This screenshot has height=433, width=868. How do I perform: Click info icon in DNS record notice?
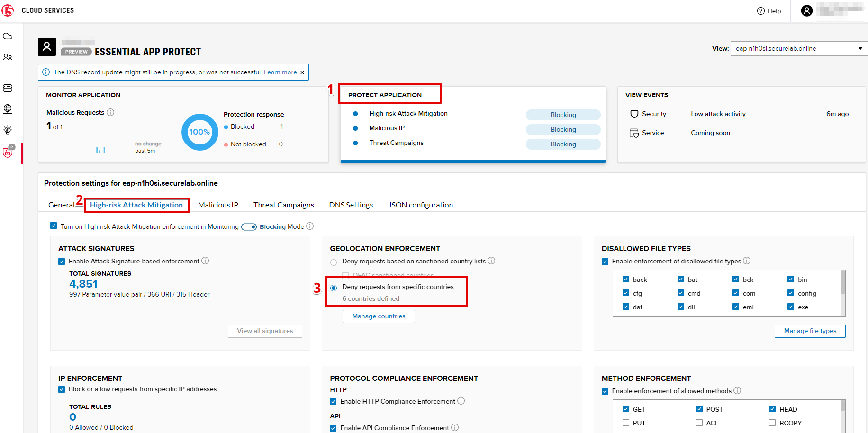point(46,72)
